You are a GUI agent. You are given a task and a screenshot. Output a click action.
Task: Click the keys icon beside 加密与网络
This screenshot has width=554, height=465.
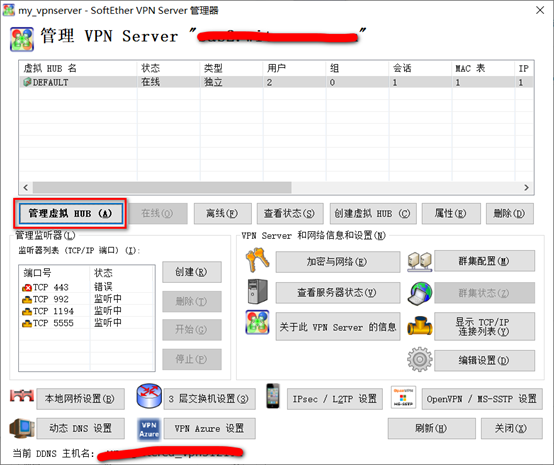pos(258,260)
